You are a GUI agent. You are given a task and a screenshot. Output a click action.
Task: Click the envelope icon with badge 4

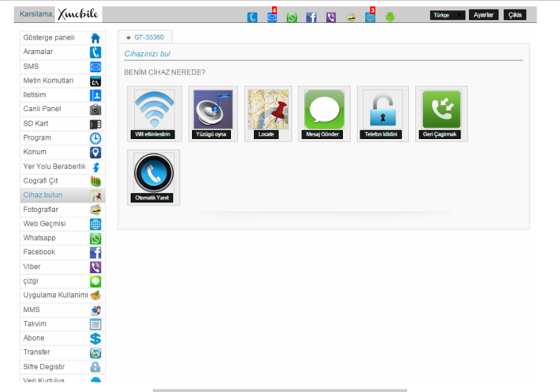272,17
